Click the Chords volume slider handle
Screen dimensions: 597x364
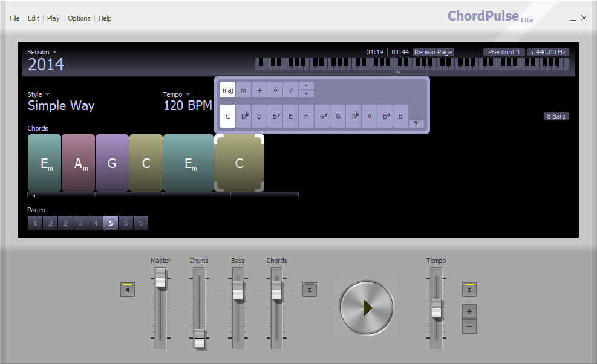(x=277, y=291)
